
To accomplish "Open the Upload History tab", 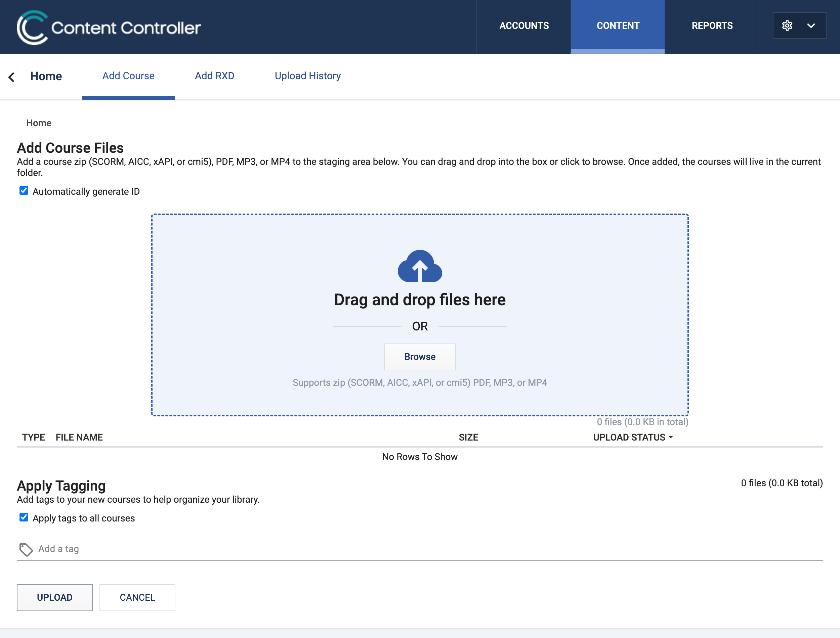I will (x=307, y=76).
